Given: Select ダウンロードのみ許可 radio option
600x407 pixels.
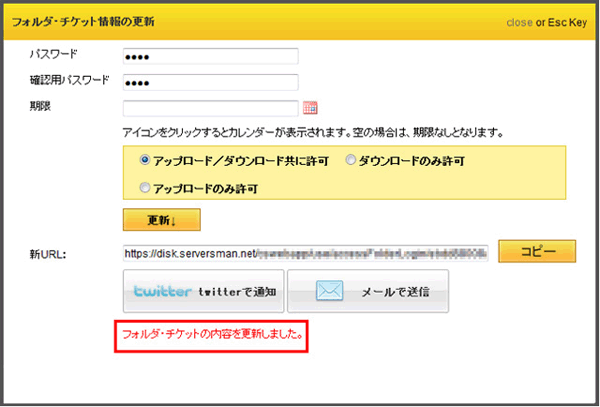Looking at the screenshot, I should tap(351, 160).
